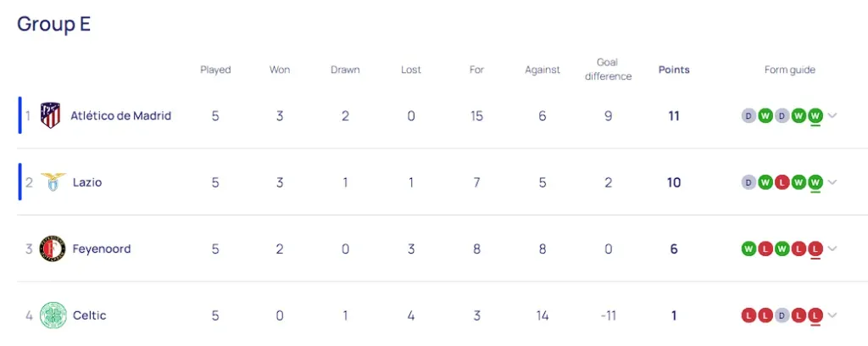Click Celtic's grey draw form badge
The width and height of the screenshot is (868, 346).
click(x=782, y=315)
